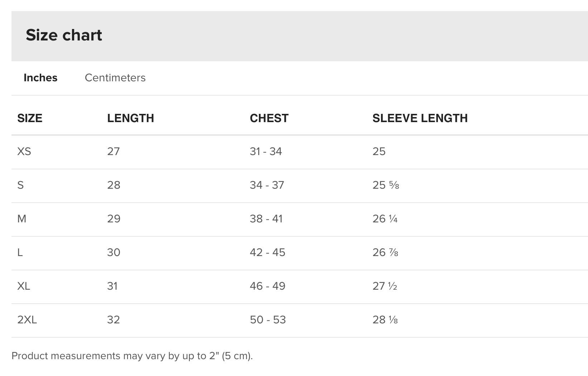The width and height of the screenshot is (588, 376).
Task: Select the Inches tab
Action: pyautogui.click(x=40, y=78)
